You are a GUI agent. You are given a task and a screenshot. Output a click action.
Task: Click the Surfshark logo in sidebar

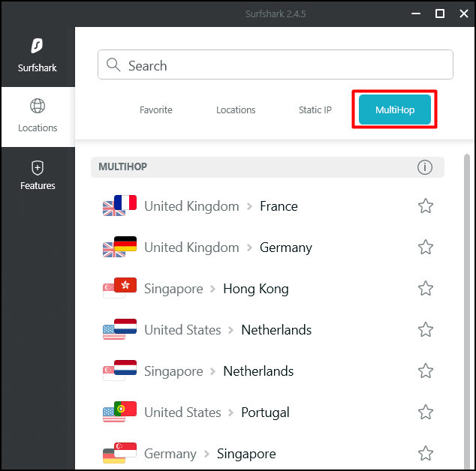click(37, 46)
